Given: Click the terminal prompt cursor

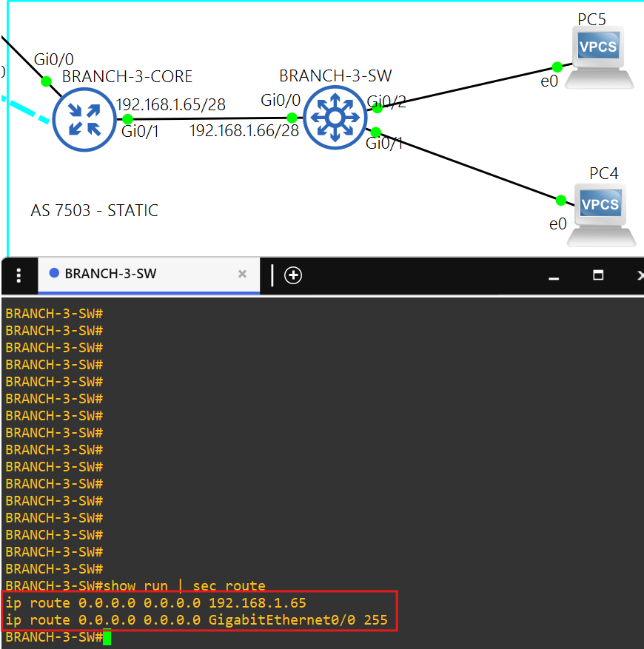Looking at the screenshot, I should click(x=107, y=637).
